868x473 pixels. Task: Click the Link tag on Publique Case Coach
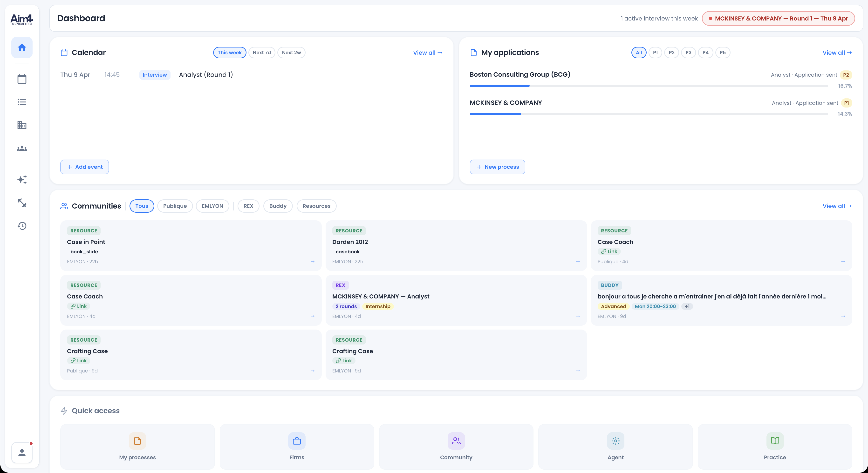pyautogui.click(x=609, y=251)
